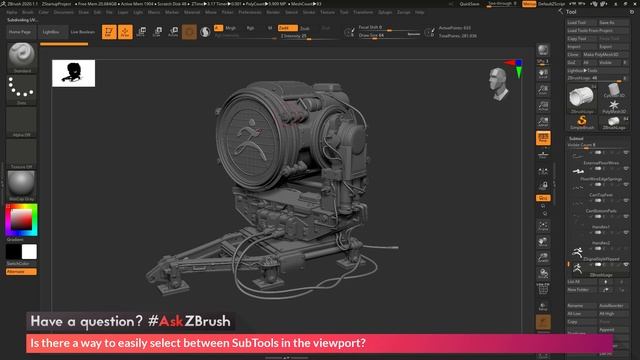The image size is (640, 360).
Task: Collapse the Tool palette arrow
Action: click(561, 11)
